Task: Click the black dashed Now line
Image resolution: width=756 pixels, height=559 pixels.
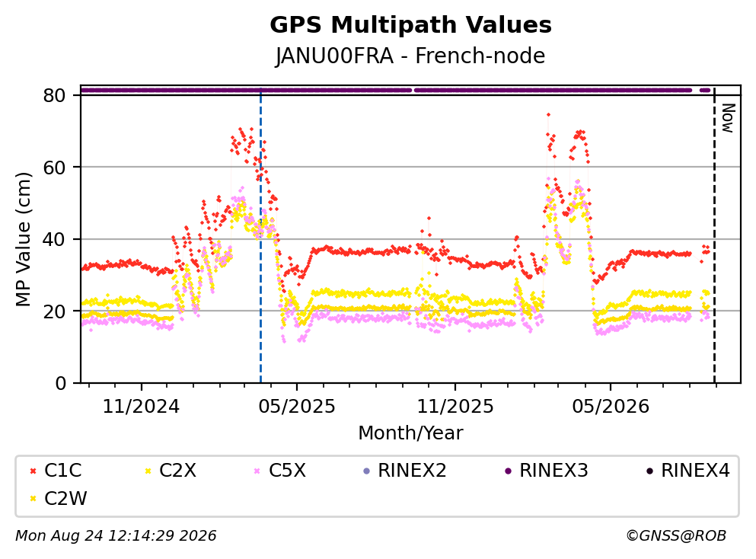Action: click(x=715, y=236)
